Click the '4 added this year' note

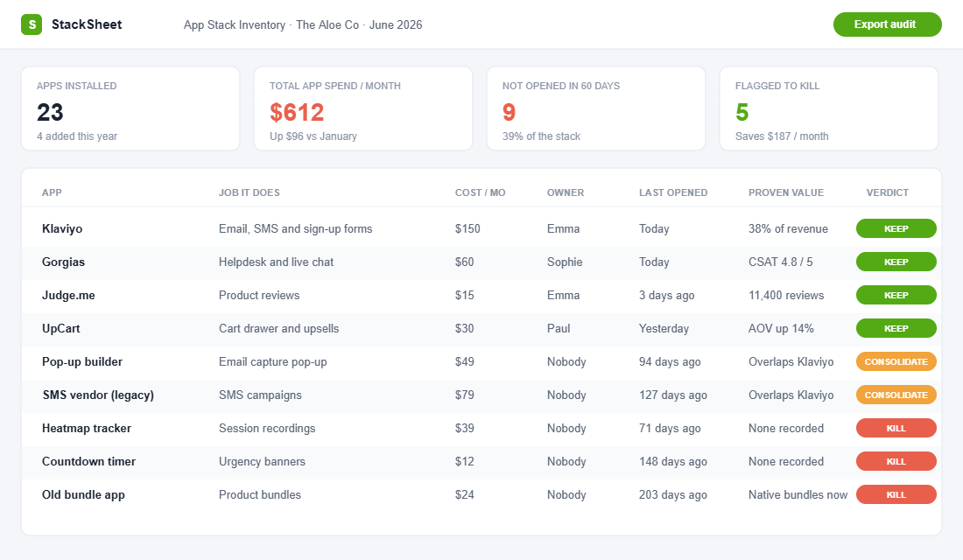(x=77, y=136)
